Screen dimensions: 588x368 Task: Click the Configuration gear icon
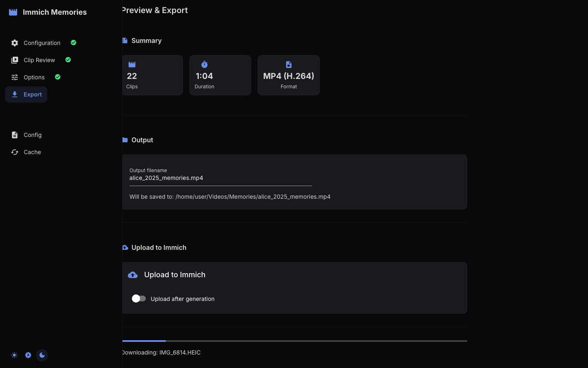coord(15,43)
